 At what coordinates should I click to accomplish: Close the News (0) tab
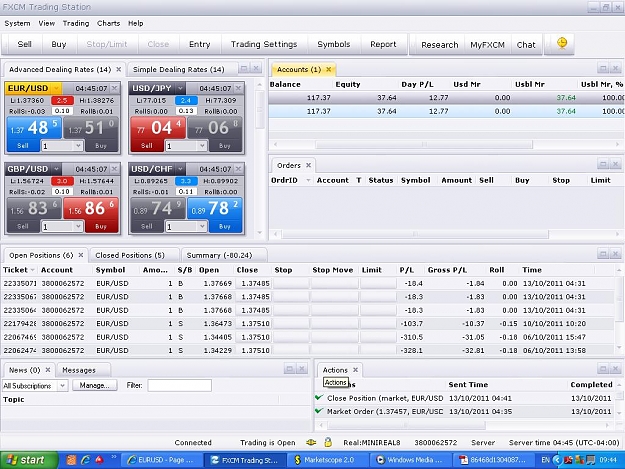pos(48,370)
